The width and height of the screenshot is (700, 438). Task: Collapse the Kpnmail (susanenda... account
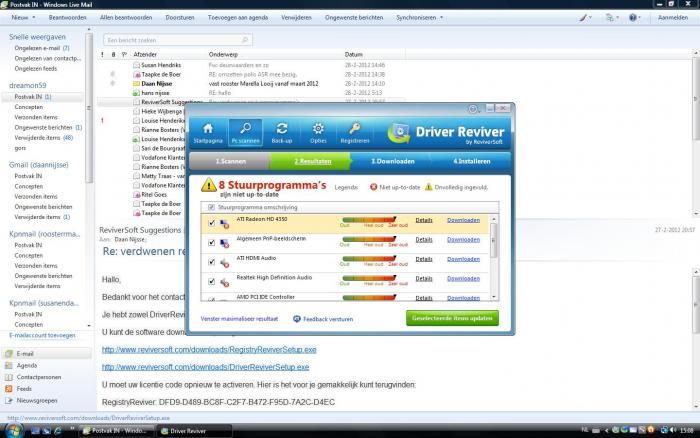pyautogui.click(x=44, y=303)
